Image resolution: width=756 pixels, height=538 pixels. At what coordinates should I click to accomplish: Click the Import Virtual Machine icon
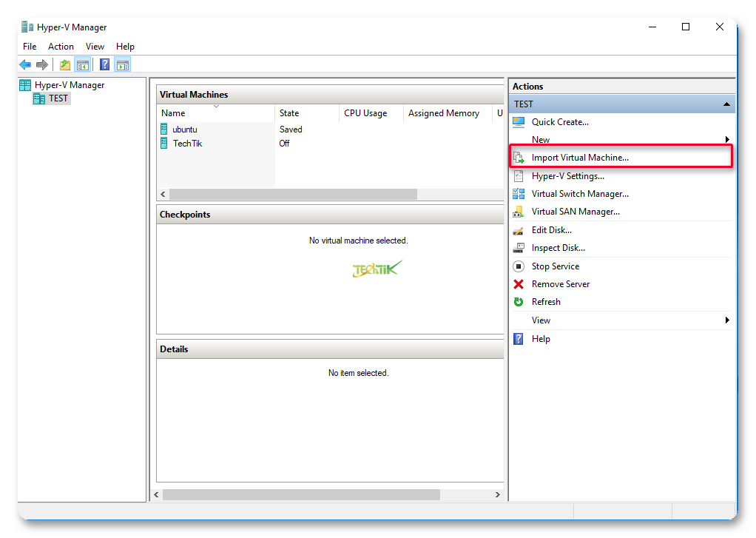coord(519,158)
